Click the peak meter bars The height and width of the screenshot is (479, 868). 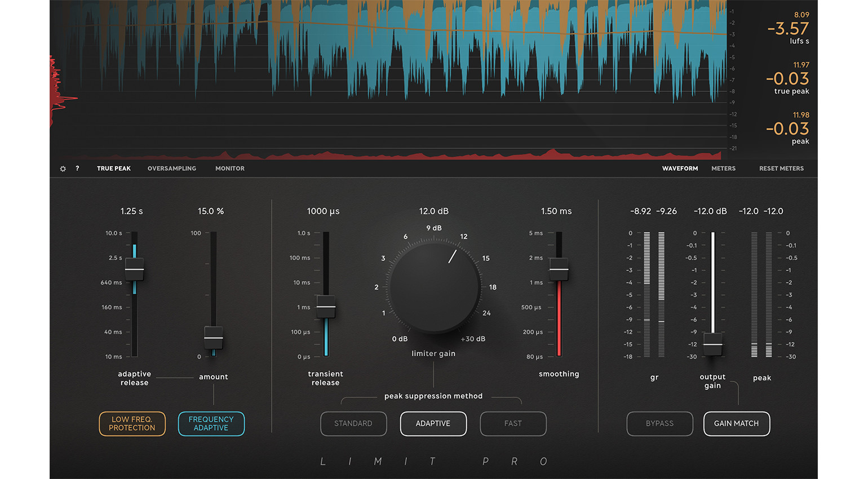[x=761, y=294]
